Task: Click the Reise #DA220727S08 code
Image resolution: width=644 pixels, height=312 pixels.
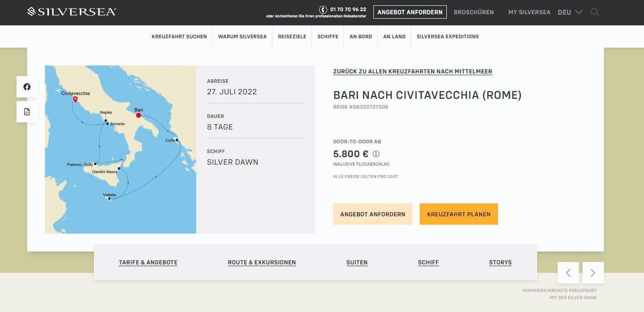Action: (360, 107)
